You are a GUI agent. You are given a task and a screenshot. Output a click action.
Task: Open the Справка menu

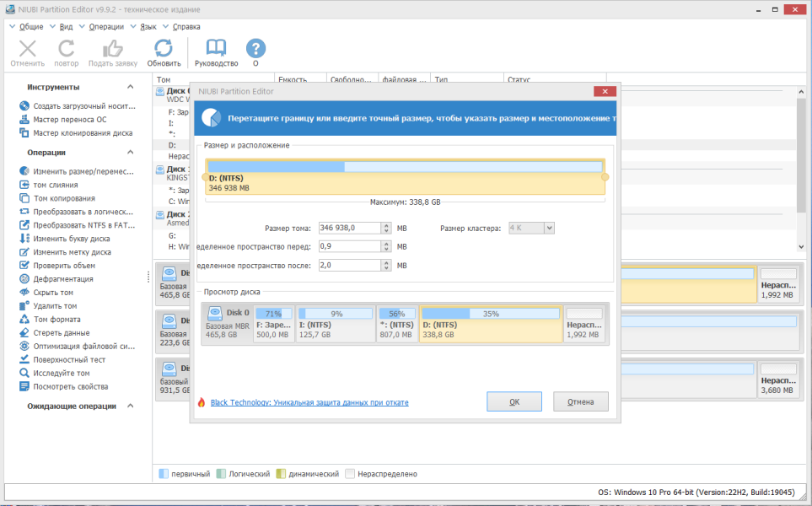pos(186,26)
